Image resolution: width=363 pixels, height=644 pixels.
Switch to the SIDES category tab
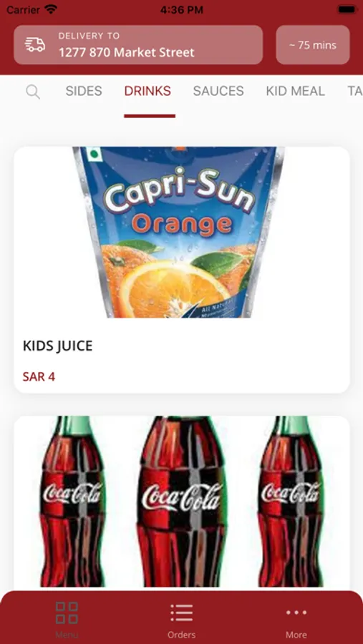[x=84, y=91]
